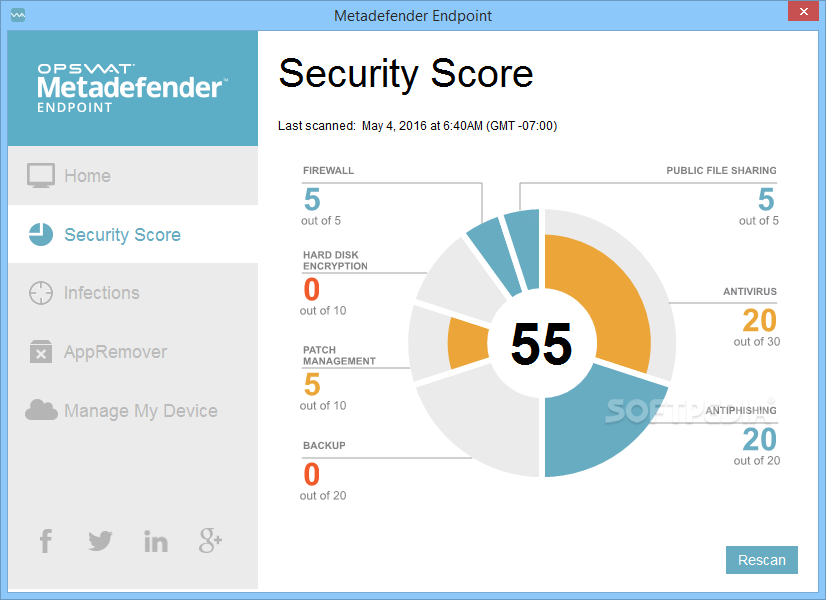Open the Google Plus icon
The image size is (826, 600).
tap(210, 541)
